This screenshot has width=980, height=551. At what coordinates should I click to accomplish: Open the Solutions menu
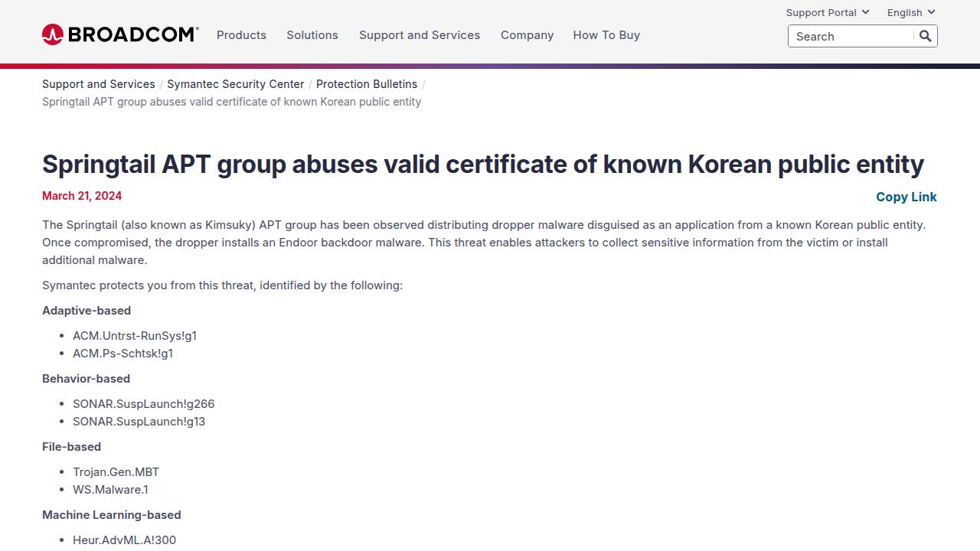312,35
